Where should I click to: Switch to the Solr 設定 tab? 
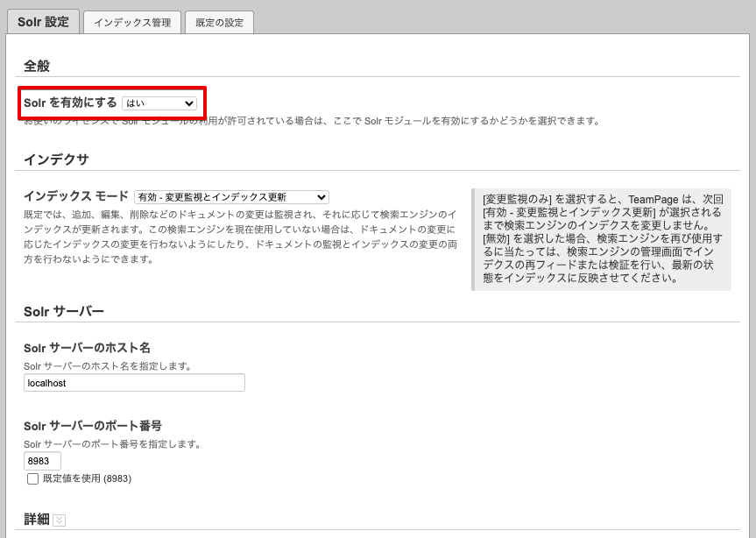(43, 22)
